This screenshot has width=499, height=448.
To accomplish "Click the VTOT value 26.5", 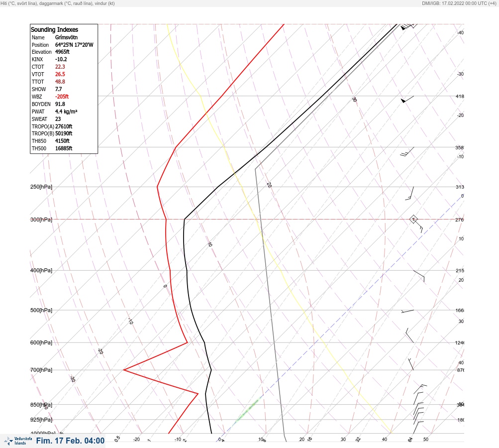I will pyautogui.click(x=60, y=74).
